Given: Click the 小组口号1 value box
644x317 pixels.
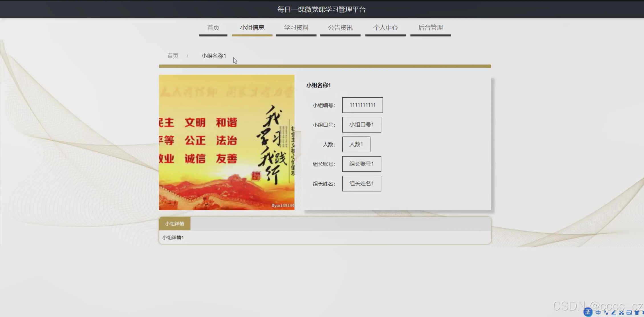Looking at the screenshot, I should pos(361,125).
